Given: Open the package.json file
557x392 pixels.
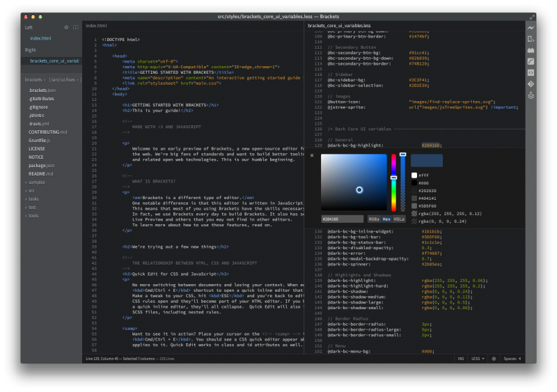Looking at the screenshot, I should 42,166.
